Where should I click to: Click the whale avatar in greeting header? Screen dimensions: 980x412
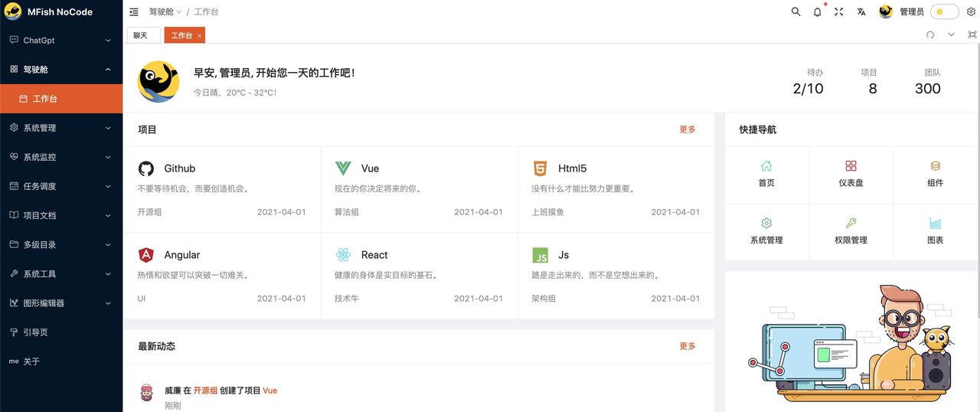(158, 81)
